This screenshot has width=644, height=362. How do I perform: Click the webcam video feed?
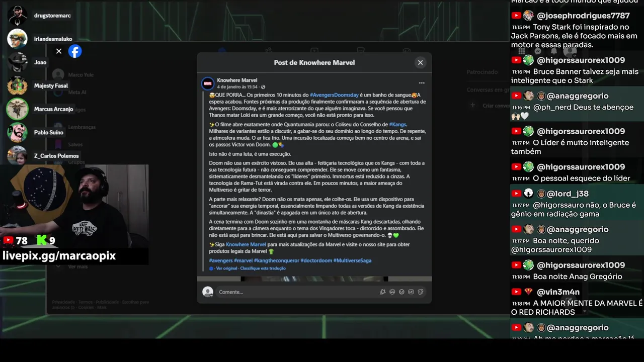(74, 206)
